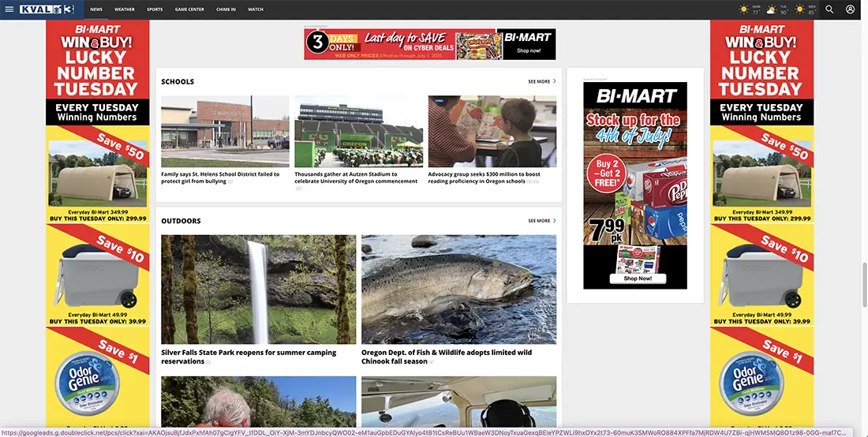Click the airplane cockpit photo thumbnail
This screenshot has width=868, height=437.
point(459,402)
